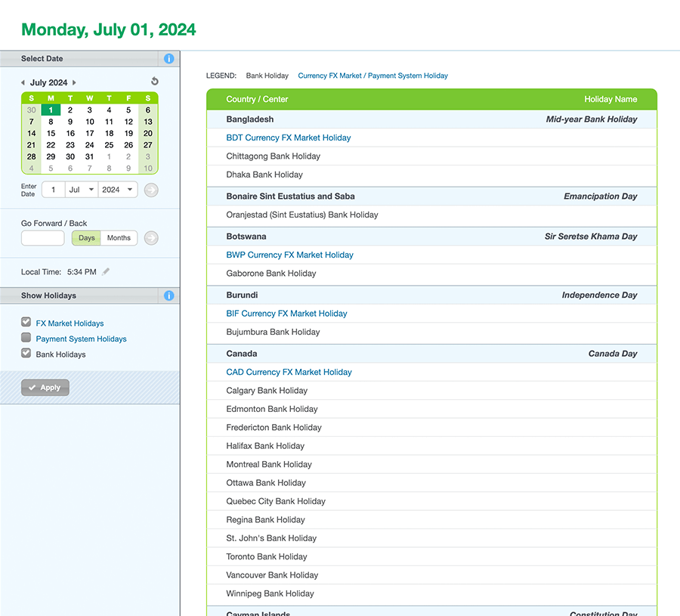This screenshot has width=680, height=616.
Task: Select July 31 in the calendar
Action: 89,156
